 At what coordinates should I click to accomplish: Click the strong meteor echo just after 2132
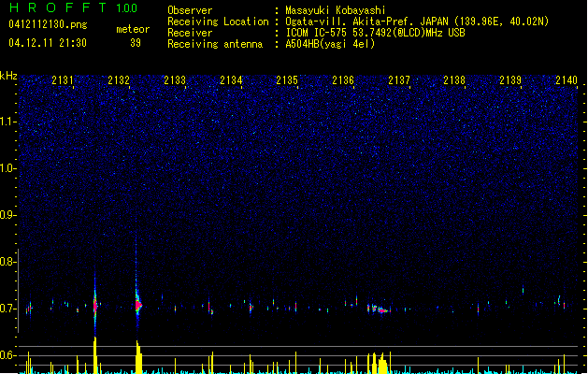tap(138, 305)
